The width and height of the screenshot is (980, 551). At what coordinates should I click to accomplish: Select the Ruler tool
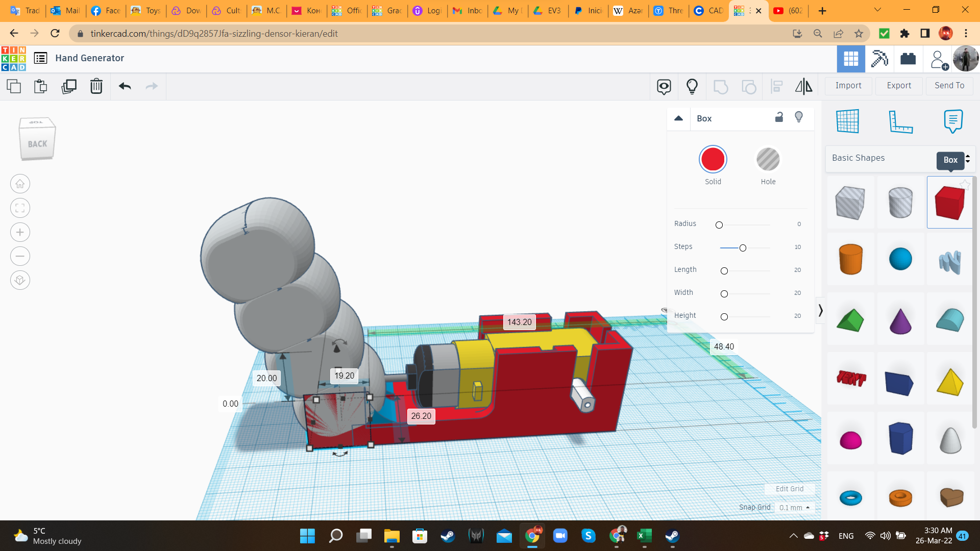click(900, 121)
